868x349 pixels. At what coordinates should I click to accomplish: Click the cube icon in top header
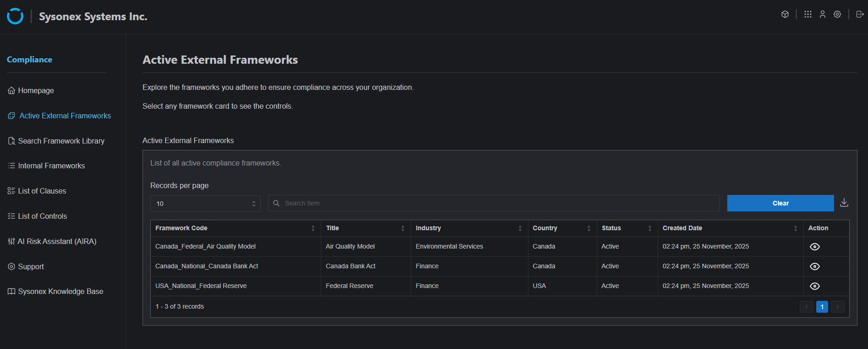(x=785, y=14)
